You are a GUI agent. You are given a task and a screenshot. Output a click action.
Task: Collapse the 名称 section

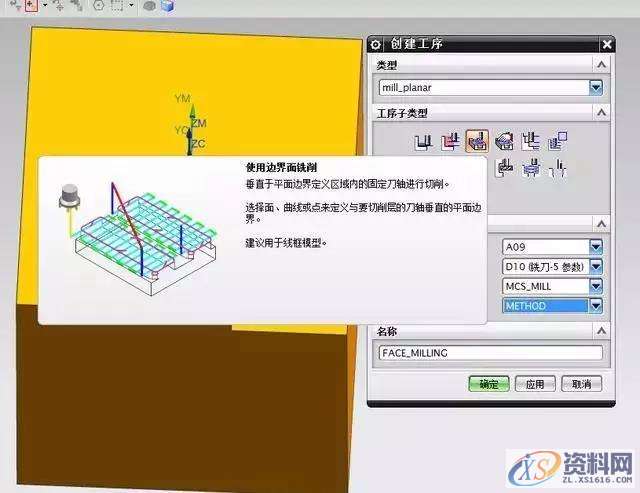[601, 331]
